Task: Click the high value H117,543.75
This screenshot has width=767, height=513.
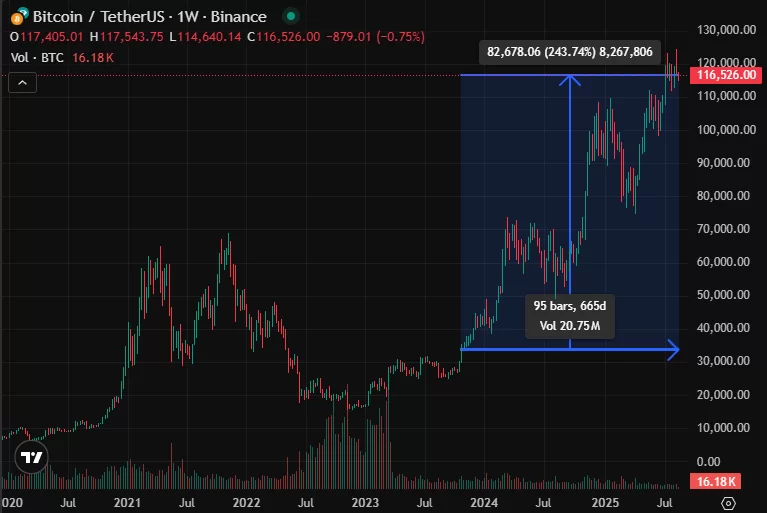Action: tap(127, 37)
